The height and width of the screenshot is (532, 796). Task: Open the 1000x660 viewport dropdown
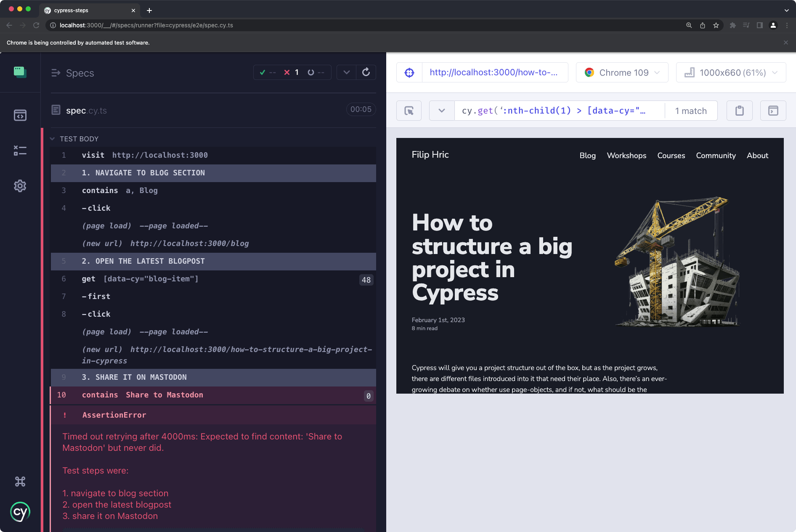pyautogui.click(x=731, y=72)
